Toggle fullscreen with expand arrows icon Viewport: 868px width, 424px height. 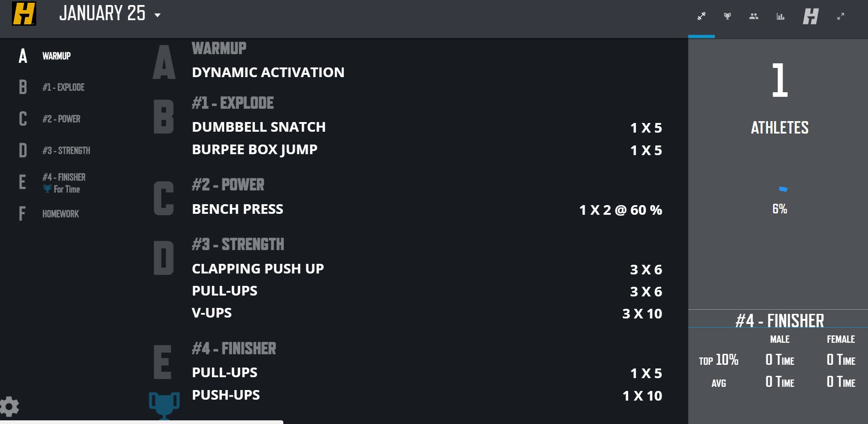[x=840, y=17]
